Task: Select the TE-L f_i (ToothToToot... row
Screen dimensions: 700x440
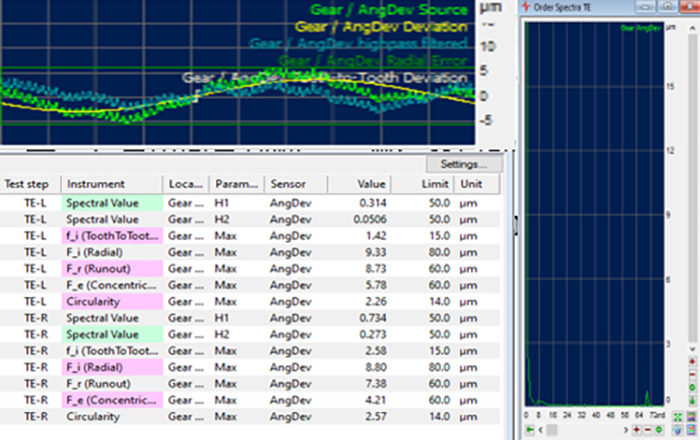Action: [250, 236]
